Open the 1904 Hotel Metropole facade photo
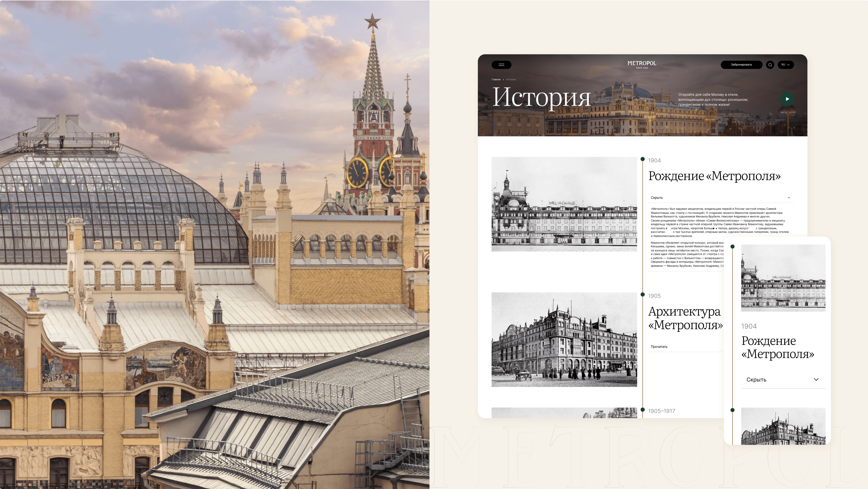Screen dimensions: 868x489 (x=564, y=204)
